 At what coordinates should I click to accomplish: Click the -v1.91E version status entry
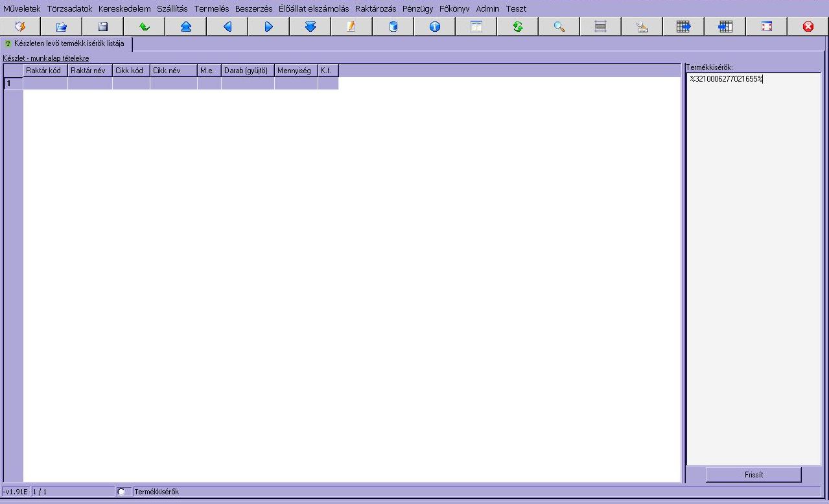point(16,492)
